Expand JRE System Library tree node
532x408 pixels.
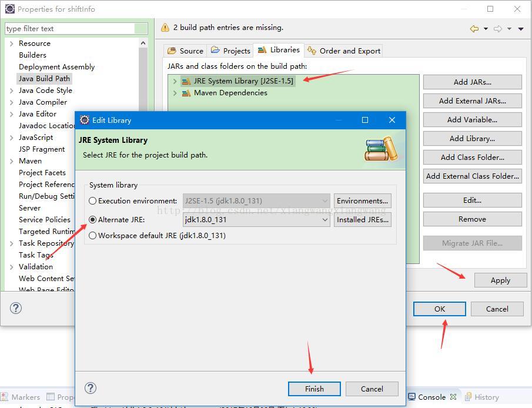tap(175, 81)
